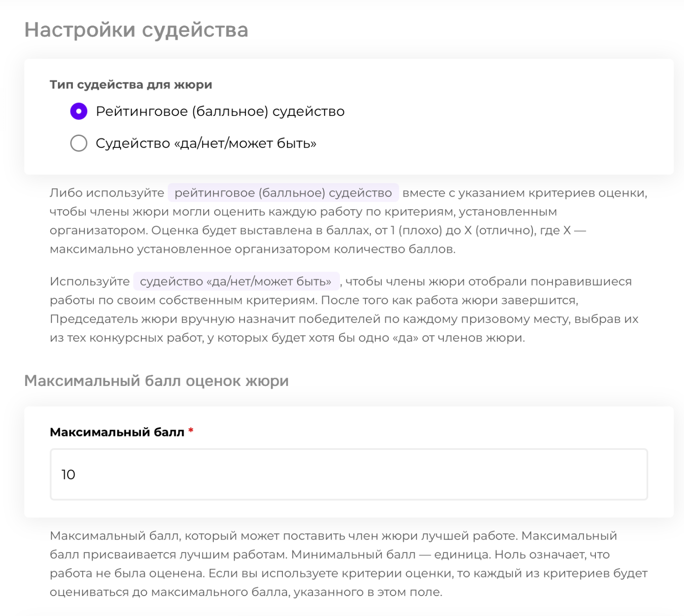Click the Настройки судейства page heading
Screen dimensions: 684x616
click(136, 30)
